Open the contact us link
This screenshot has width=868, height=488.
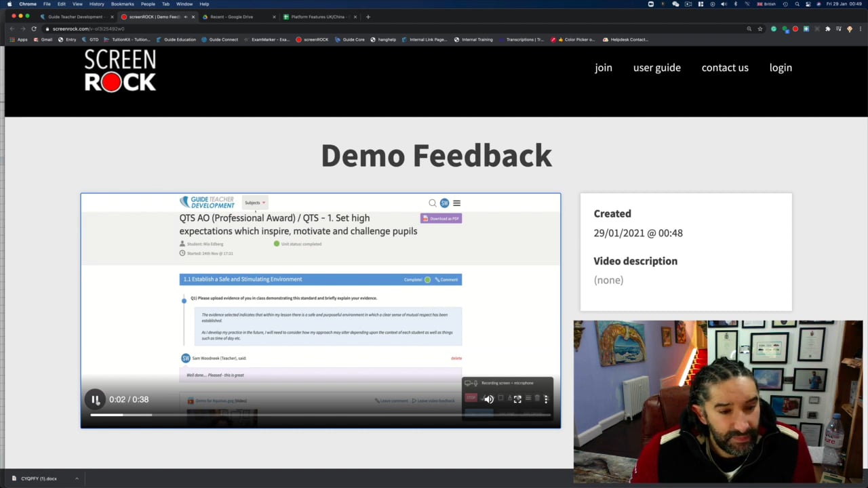coord(725,68)
